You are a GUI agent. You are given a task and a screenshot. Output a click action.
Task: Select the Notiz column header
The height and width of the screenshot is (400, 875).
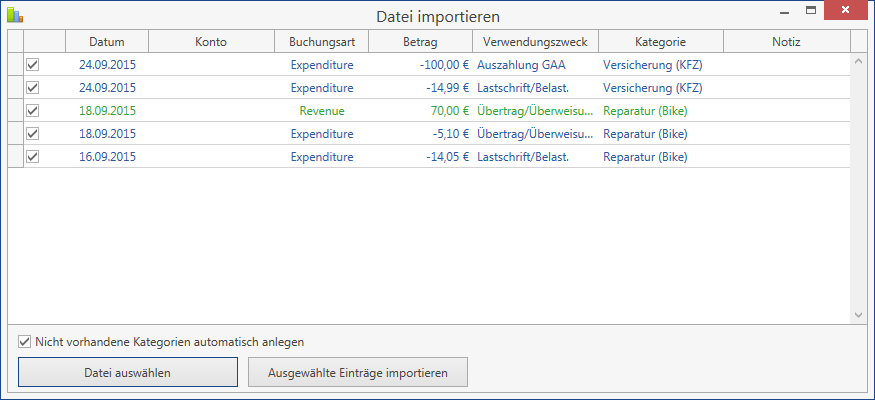click(x=786, y=42)
